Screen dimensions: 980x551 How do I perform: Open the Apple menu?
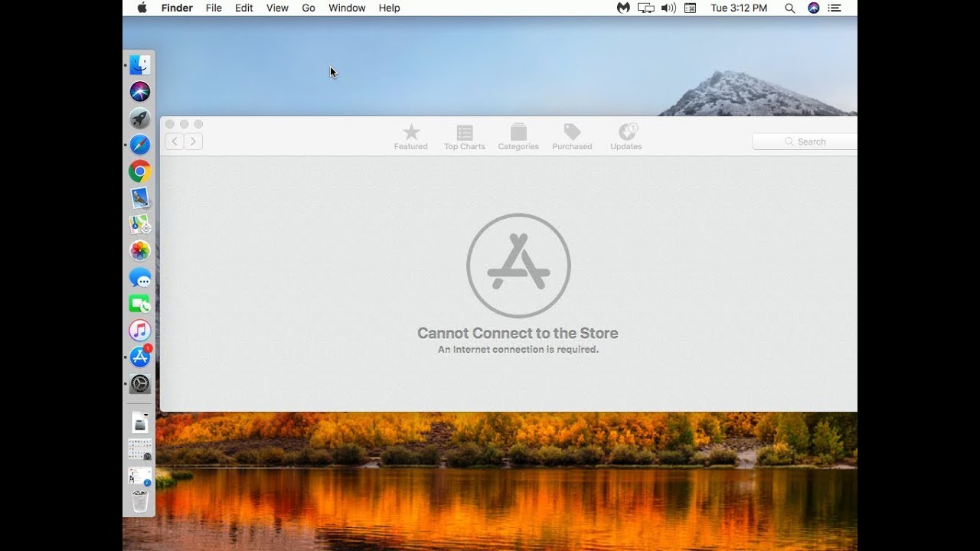tap(142, 8)
